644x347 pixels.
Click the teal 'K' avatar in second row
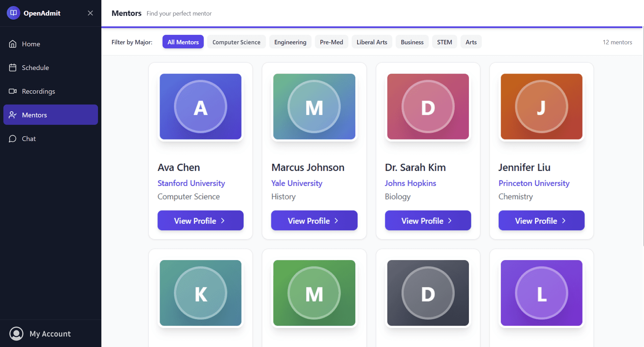[x=201, y=293]
